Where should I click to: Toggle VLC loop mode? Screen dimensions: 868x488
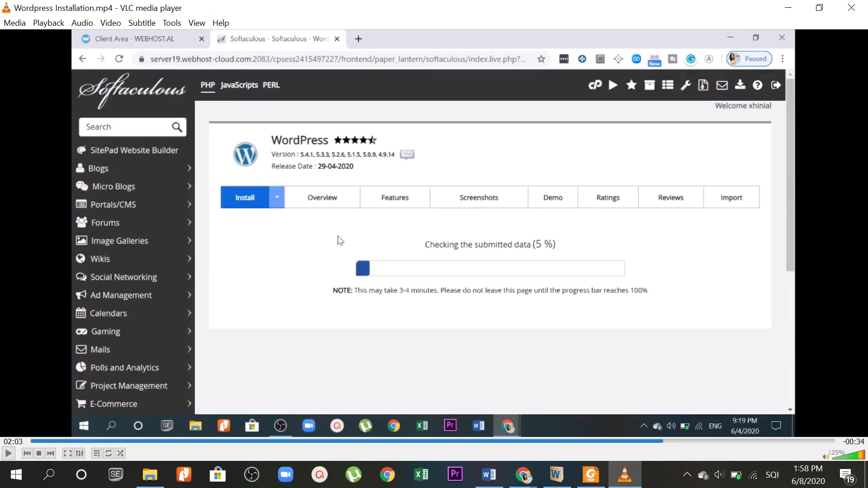point(108,453)
